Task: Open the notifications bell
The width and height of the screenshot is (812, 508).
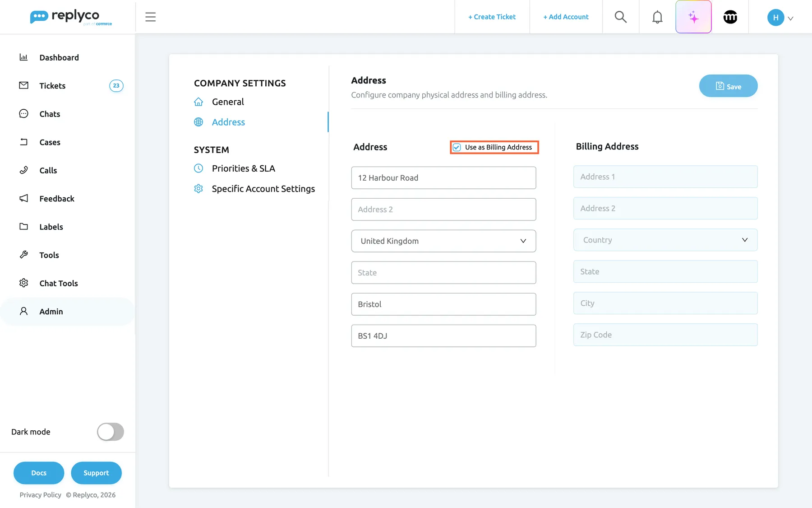Action: tap(657, 17)
